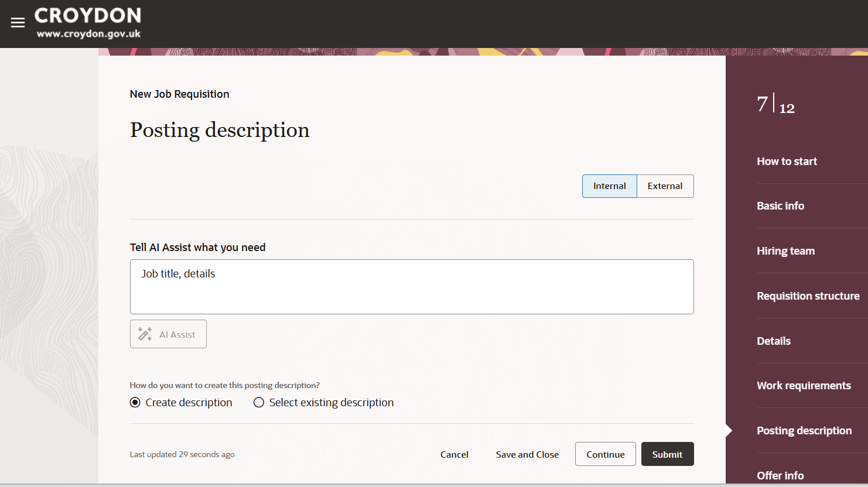Navigate to the Offer info step
Viewport: 868px width, 487px height.
click(780, 475)
